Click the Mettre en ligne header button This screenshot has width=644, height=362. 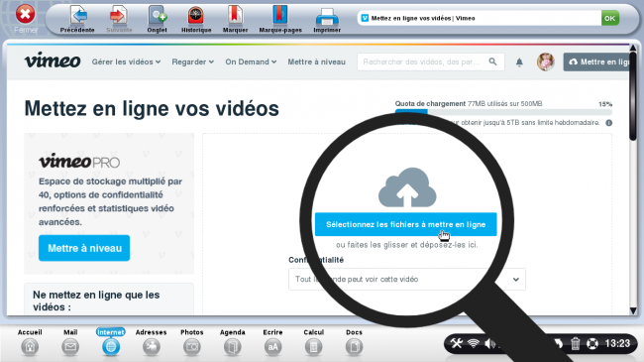coord(596,61)
